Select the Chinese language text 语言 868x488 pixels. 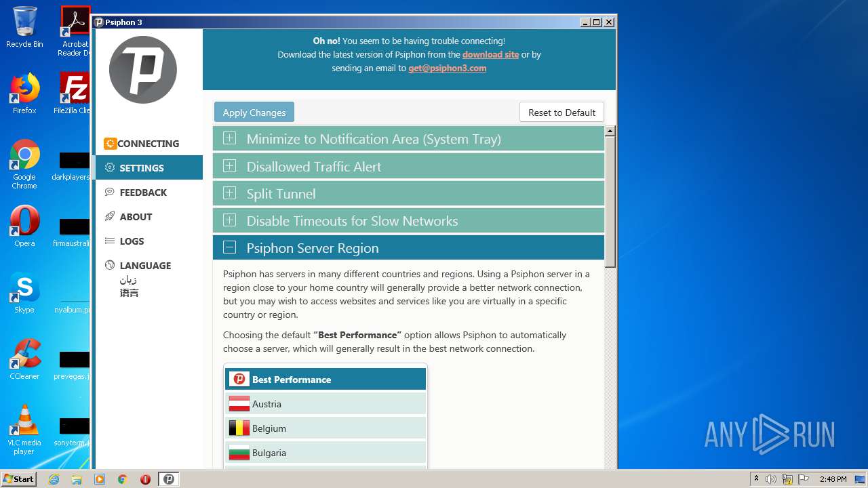[129, 293]
